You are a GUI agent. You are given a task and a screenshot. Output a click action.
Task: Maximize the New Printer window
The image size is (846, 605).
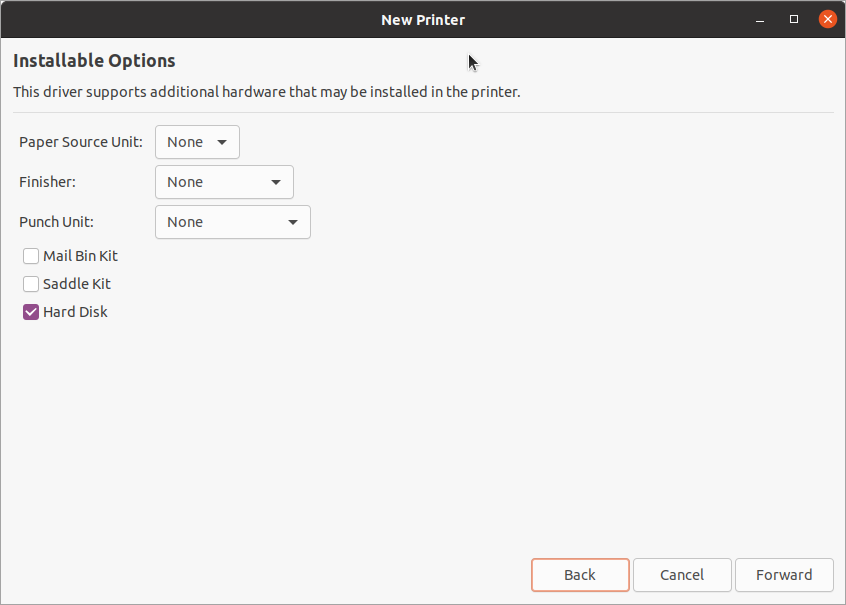click(x=794, y=19)
